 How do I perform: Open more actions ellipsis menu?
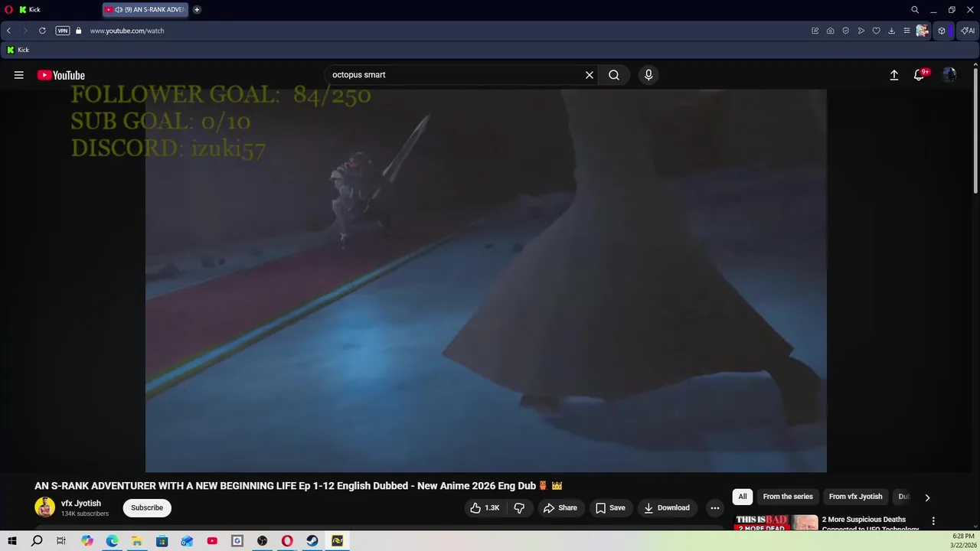pos(715,508)
